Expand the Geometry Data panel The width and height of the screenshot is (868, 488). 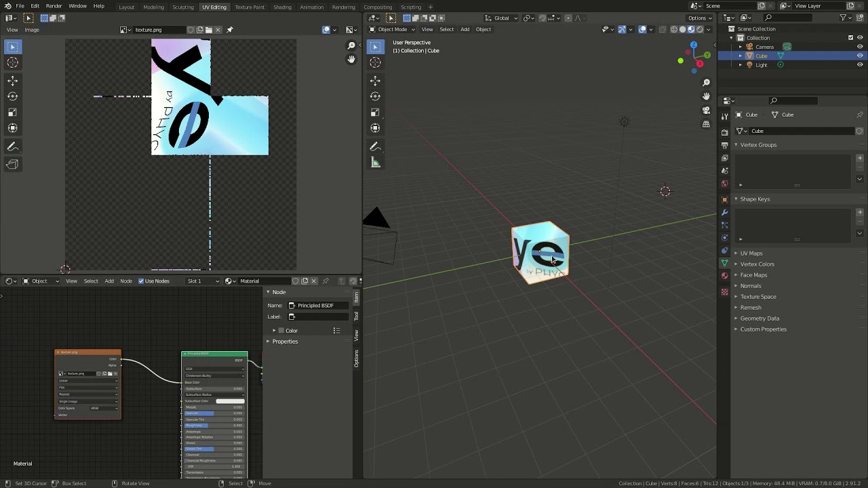[x=759, y=319]
